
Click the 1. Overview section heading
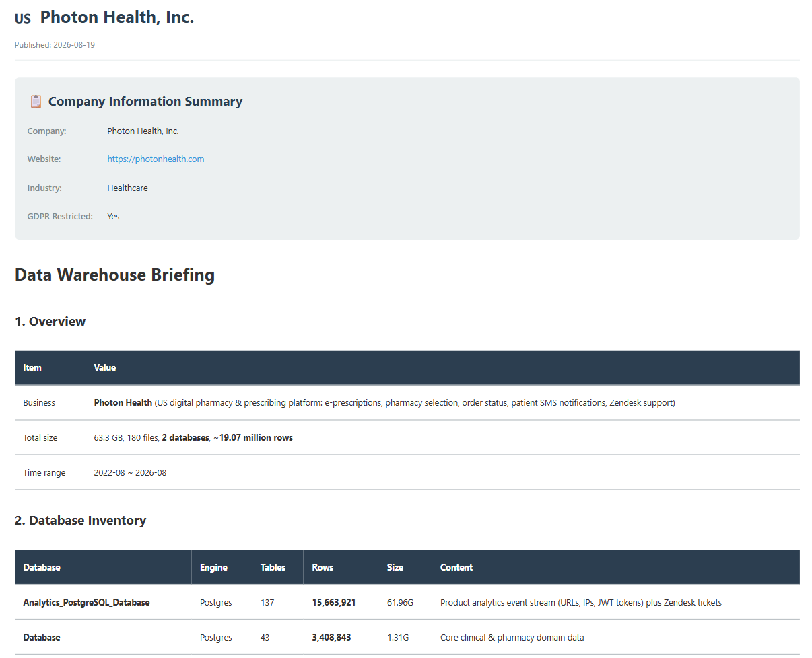point(50,322)
